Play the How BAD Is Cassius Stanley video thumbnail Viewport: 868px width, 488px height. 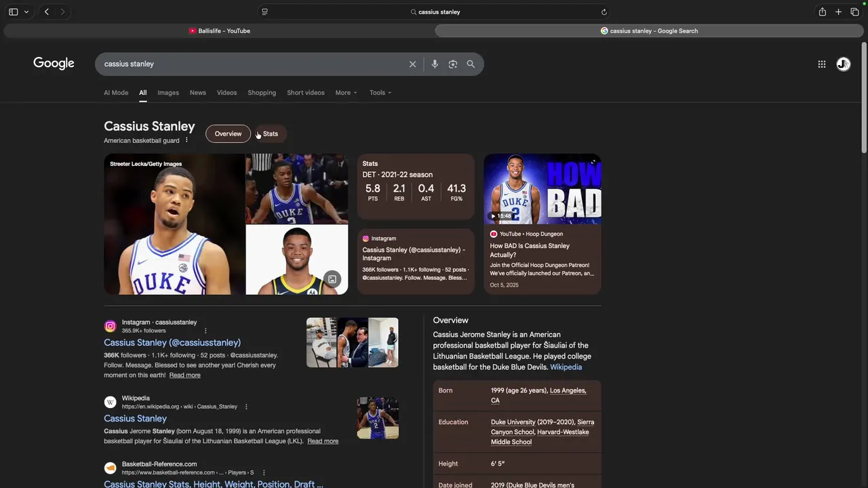(x=542, y=188)
